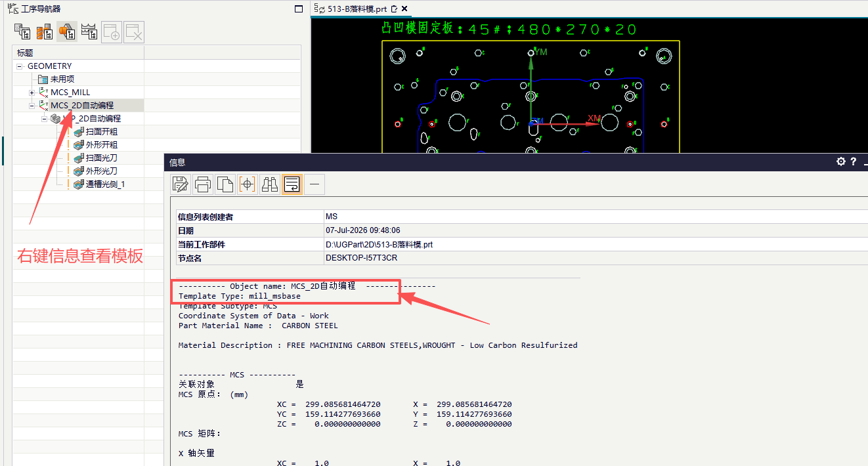The image size is (868, 466).
Task: Click the creator value MS
Action: click(x=332, y=217)
